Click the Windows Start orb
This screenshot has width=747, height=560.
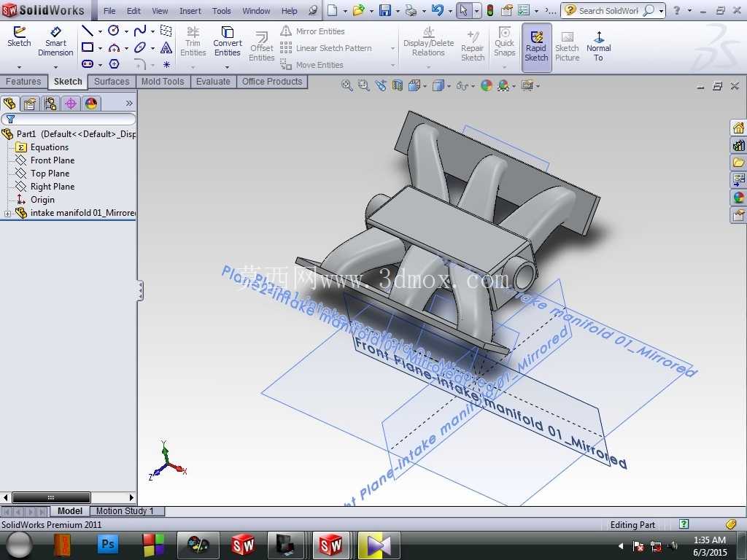pos(19,545)
